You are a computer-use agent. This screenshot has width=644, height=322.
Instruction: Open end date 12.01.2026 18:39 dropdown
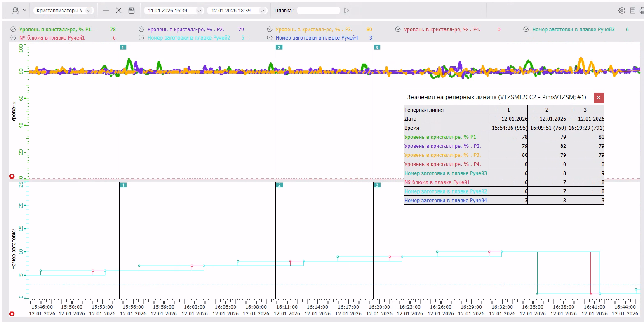click(263, 11)
